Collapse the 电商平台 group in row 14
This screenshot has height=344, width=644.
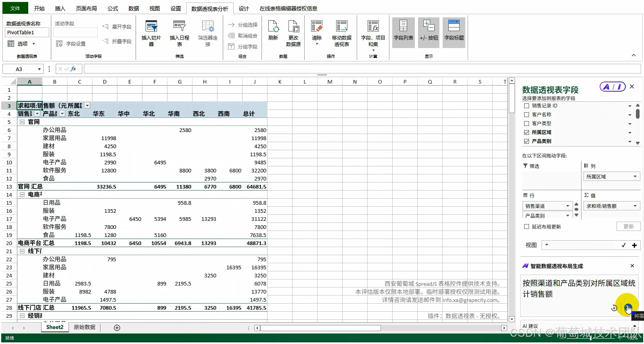click(22, 195)
